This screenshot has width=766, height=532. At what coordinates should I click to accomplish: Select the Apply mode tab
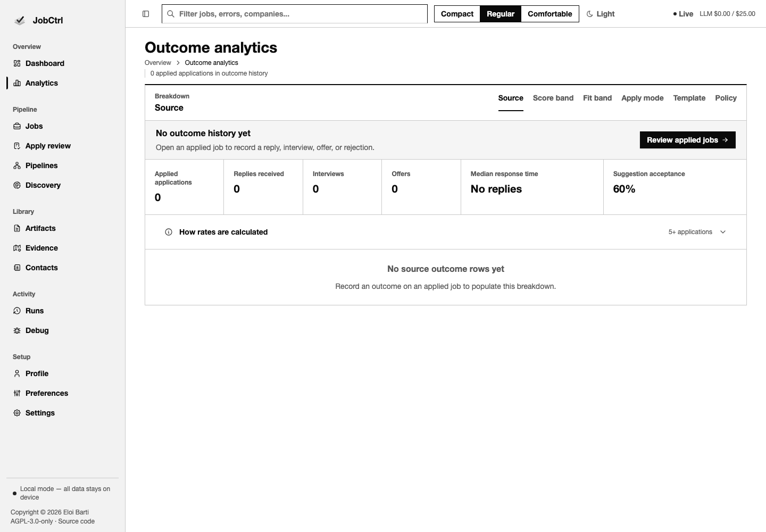643,98
